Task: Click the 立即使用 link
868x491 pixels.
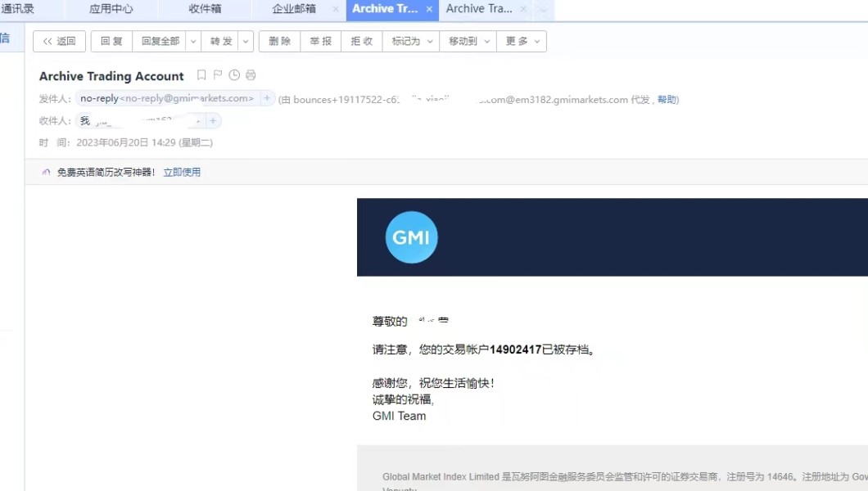Action: point(182,173)
